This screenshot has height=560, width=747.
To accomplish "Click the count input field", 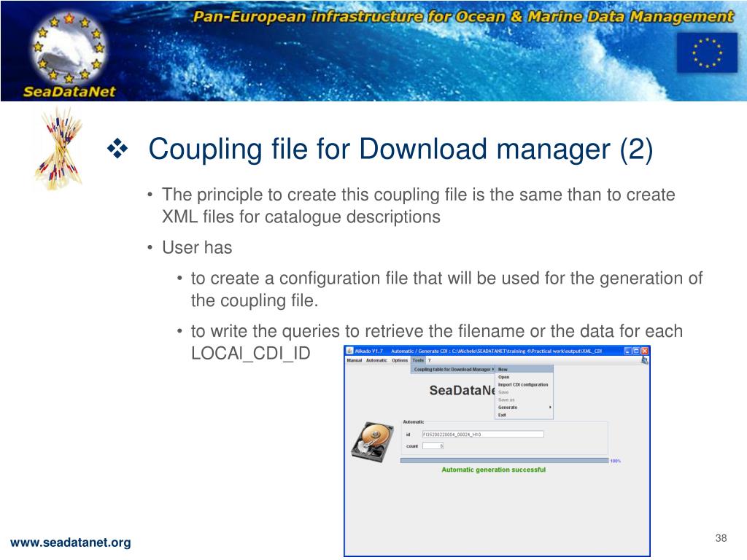I will click(x=433, y=446).
